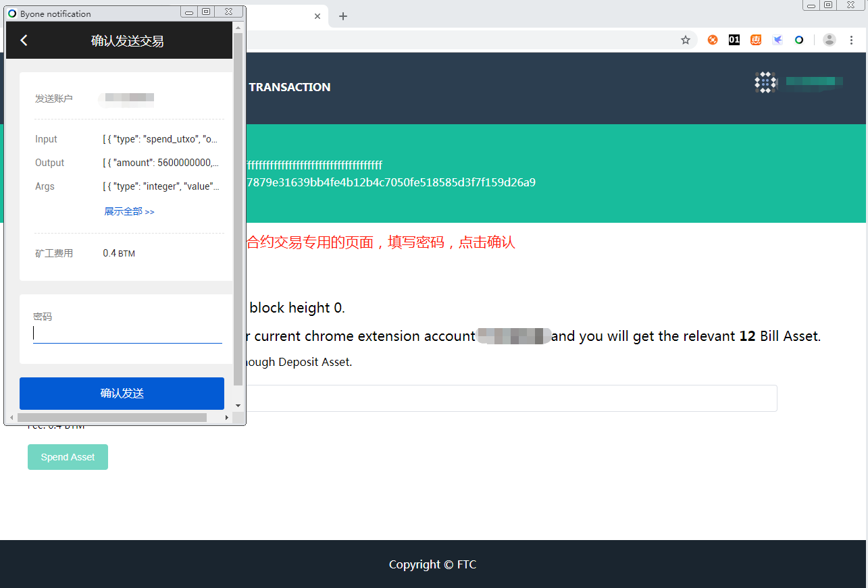This screenshot has width=868, height=588.
Task: Maximize the Chrome browser window
Action: pos(827,5)
